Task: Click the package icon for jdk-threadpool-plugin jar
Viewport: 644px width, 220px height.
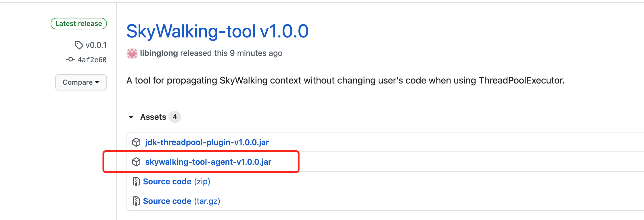Action: (x=136, y=142)
